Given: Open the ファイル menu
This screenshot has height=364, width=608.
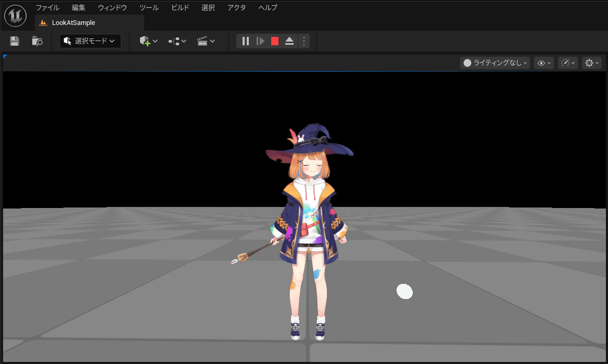Looking at the screenshot, I should (47, 8).
